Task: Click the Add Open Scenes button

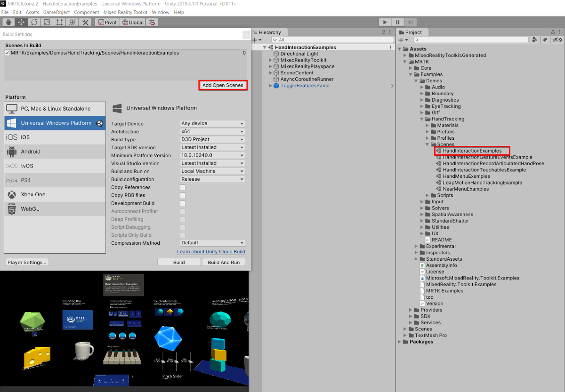Action: (x=223, y=85)
